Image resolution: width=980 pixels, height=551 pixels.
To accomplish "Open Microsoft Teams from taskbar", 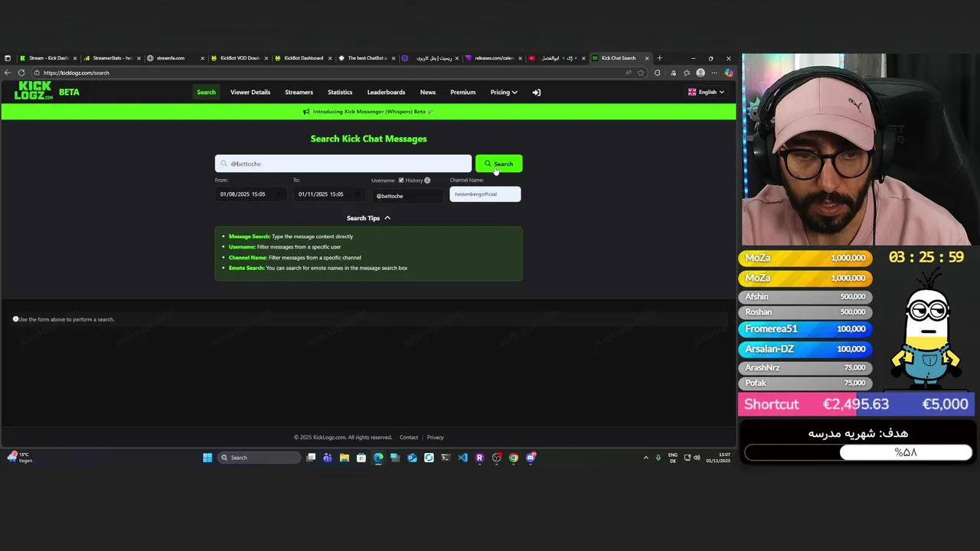I will pyautogui.click(x=328, y=458).
